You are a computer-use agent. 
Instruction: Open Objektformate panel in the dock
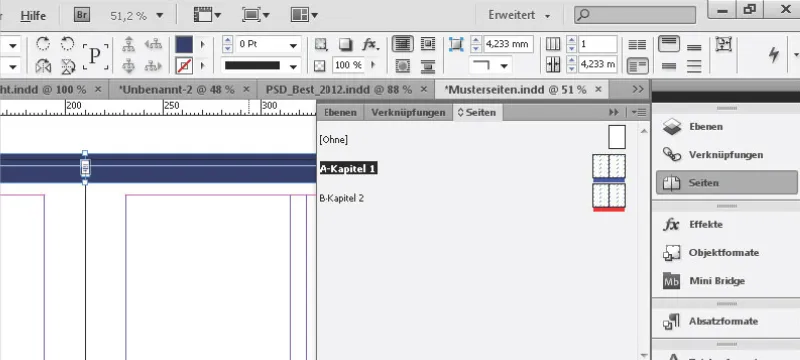pyautogui.click(x=725, y=252)
